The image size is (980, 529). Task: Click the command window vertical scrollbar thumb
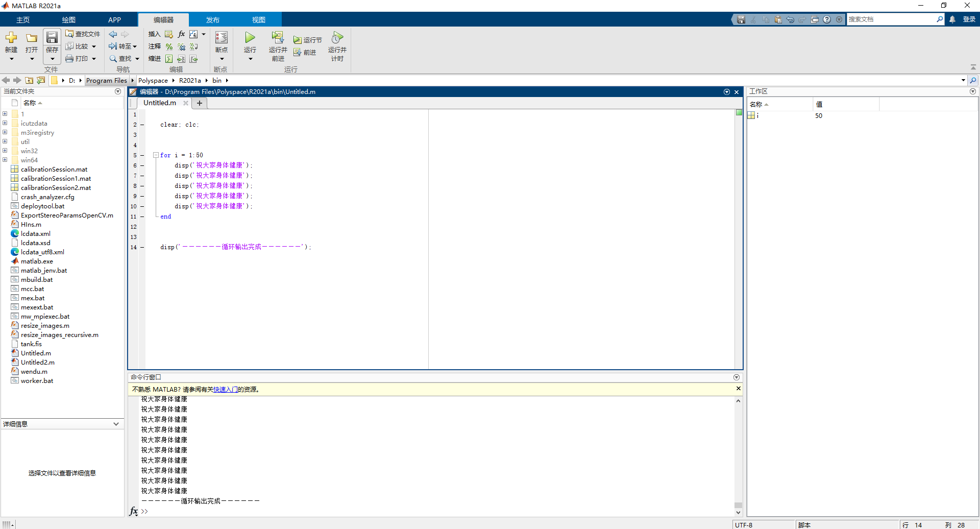pos(738,505)
